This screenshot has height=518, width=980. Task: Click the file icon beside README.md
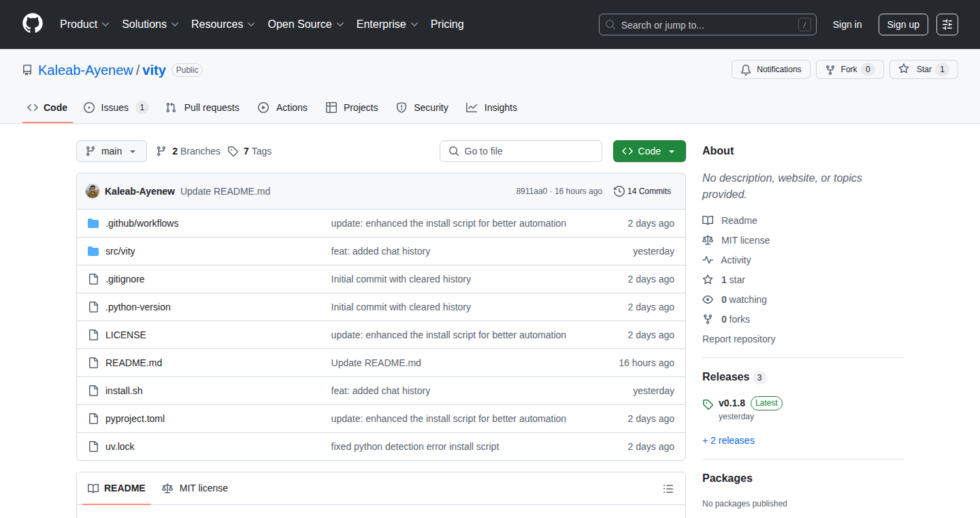[x=93, y=363]
